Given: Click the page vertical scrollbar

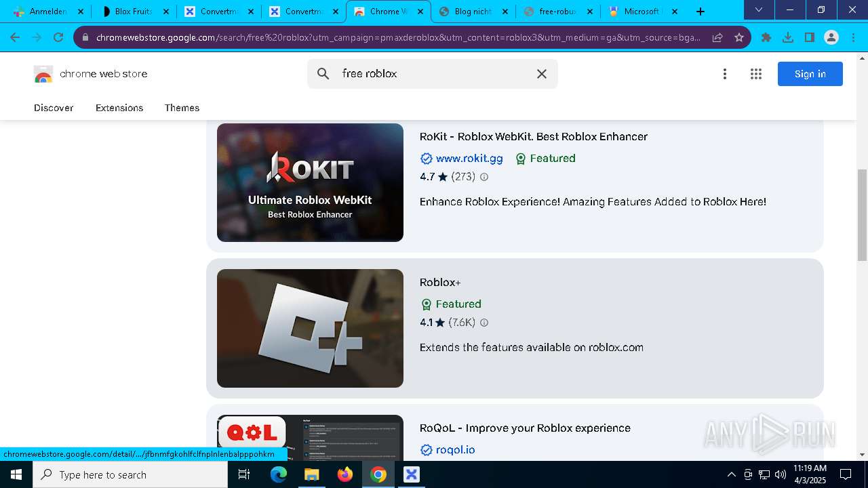Looking at the screenshot, I should (862, 216).
